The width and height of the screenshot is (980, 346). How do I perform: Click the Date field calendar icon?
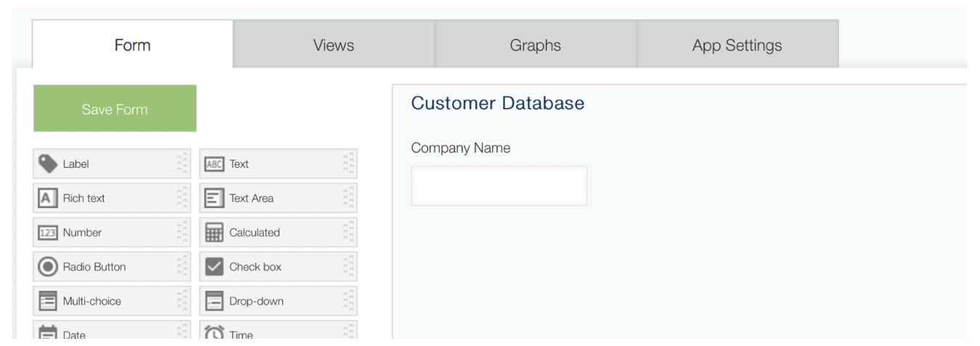coord(47,334)
